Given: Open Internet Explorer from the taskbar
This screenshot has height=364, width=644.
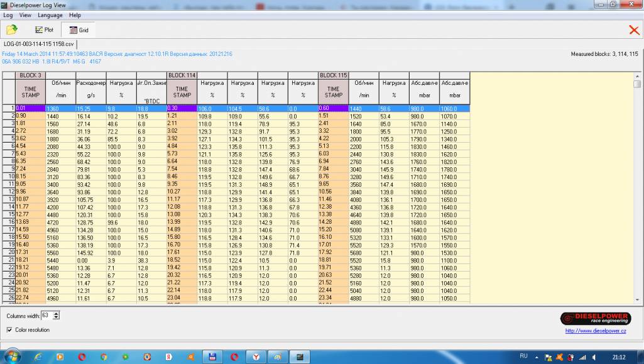Looking at the screenshot, I should click(x=38, y=356).
